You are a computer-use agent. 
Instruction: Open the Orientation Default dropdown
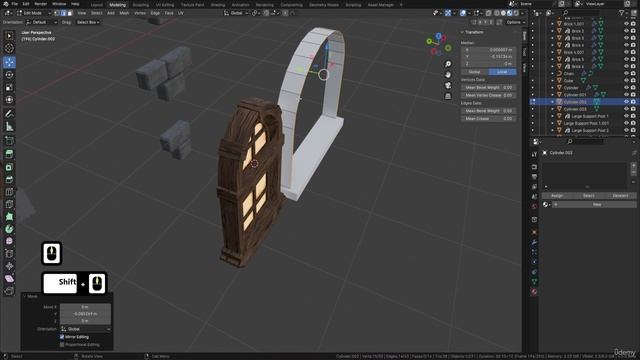[41, 22]
